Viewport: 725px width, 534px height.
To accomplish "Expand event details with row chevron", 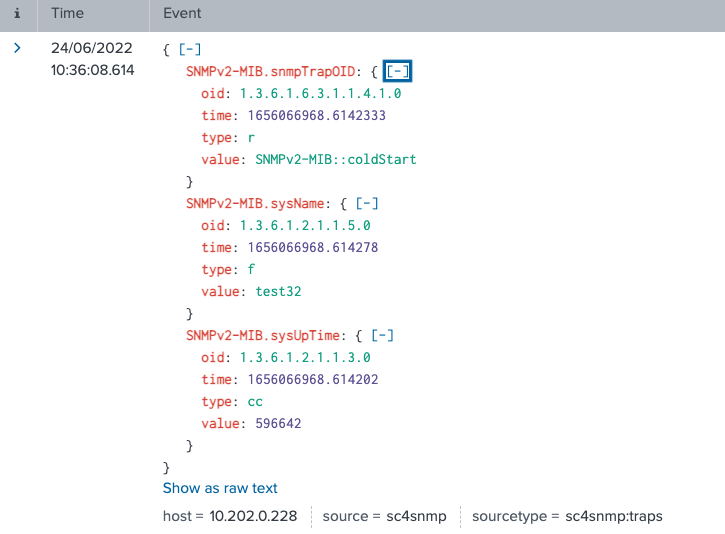I will pos(17,48).
